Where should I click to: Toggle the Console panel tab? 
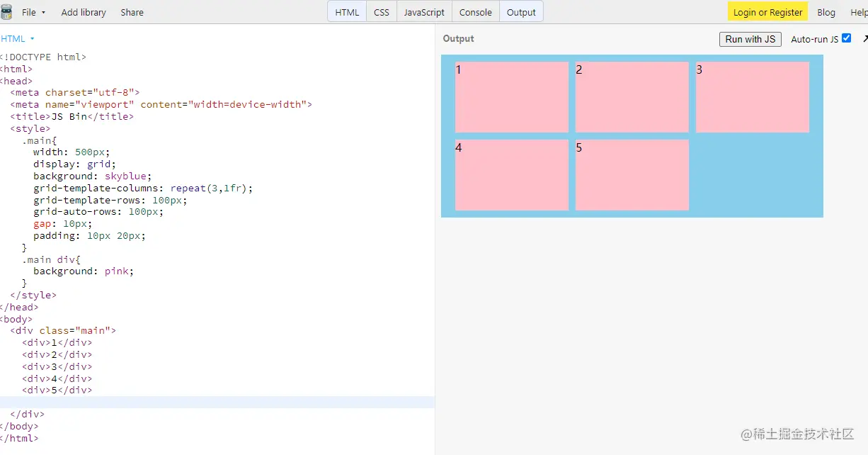pos(476,12)
